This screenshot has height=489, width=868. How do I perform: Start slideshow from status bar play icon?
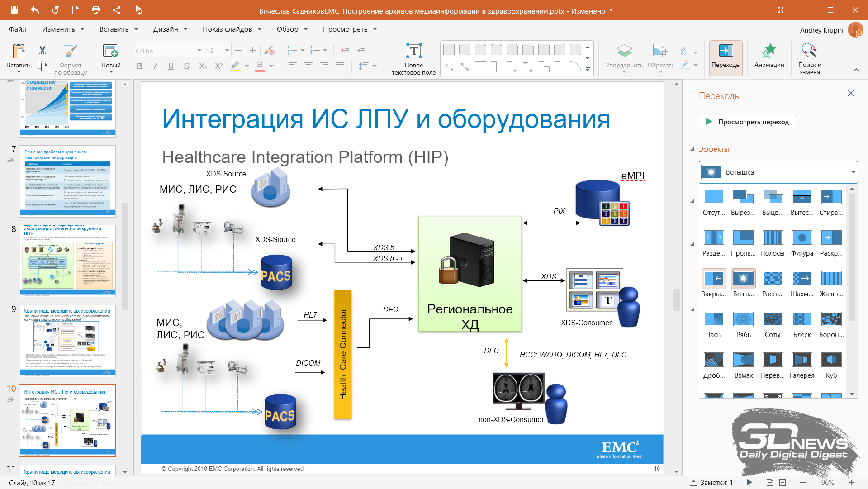click(749, 482)
